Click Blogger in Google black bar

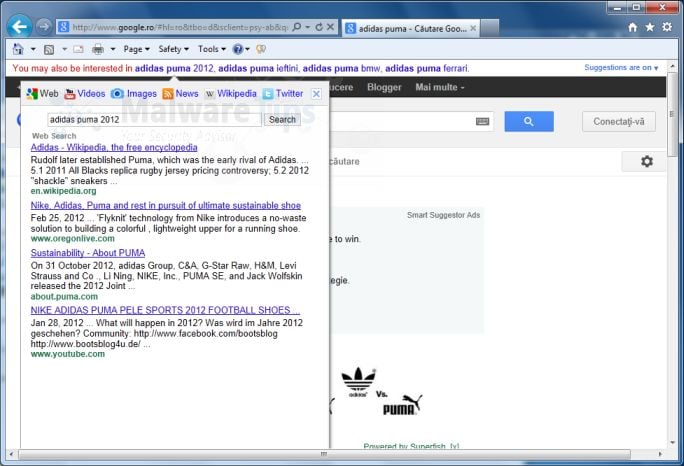click(x=384, y=87)
